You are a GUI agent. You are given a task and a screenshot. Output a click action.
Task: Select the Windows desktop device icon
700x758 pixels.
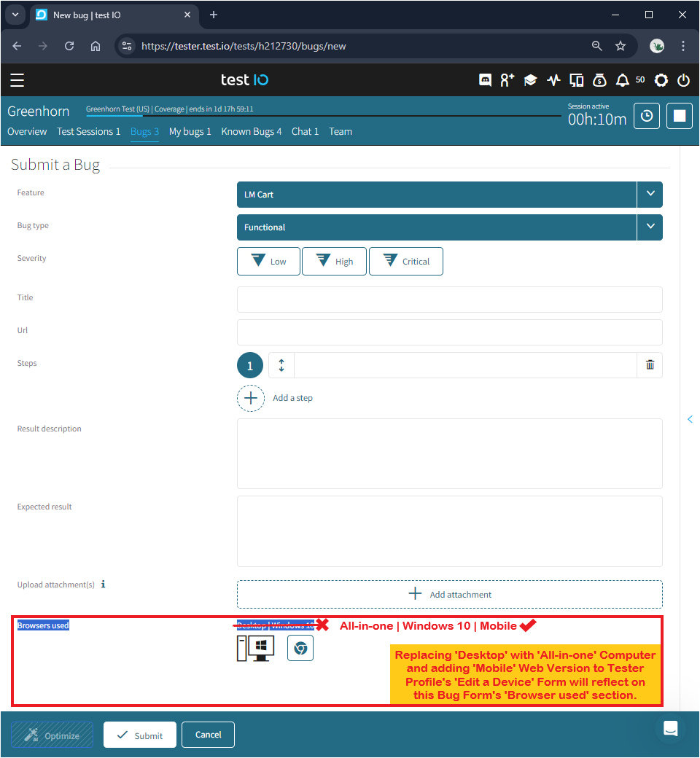point(256,648)
